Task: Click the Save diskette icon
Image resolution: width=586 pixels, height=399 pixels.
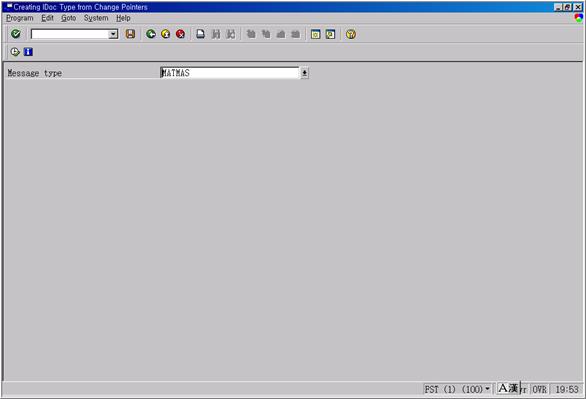Action: 130,34
